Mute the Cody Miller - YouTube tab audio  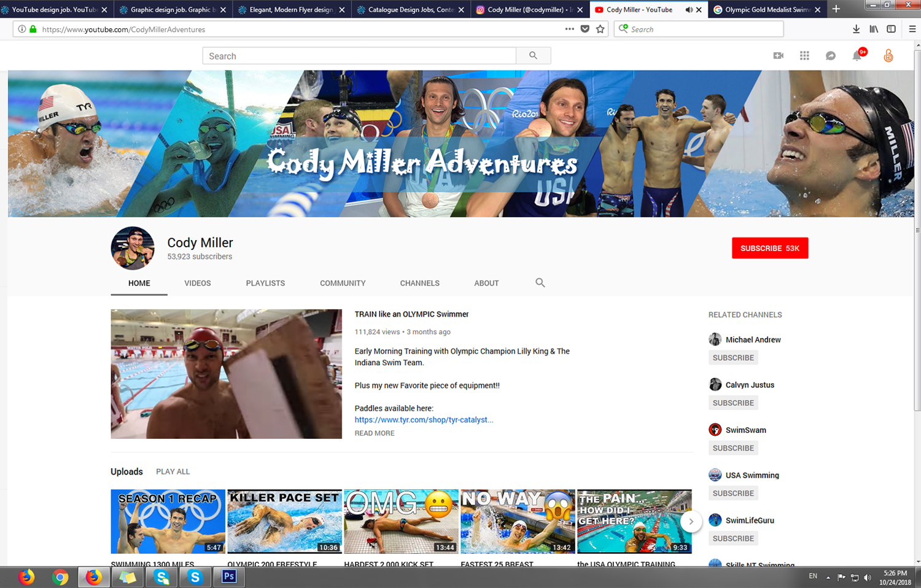click(x=689, y=9)
